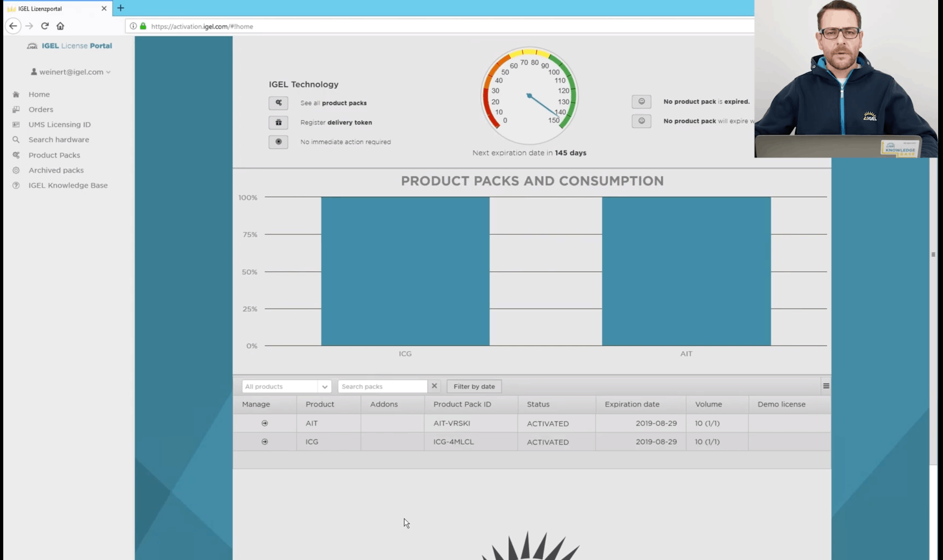View site information icon in address bar

click(133, 26)
